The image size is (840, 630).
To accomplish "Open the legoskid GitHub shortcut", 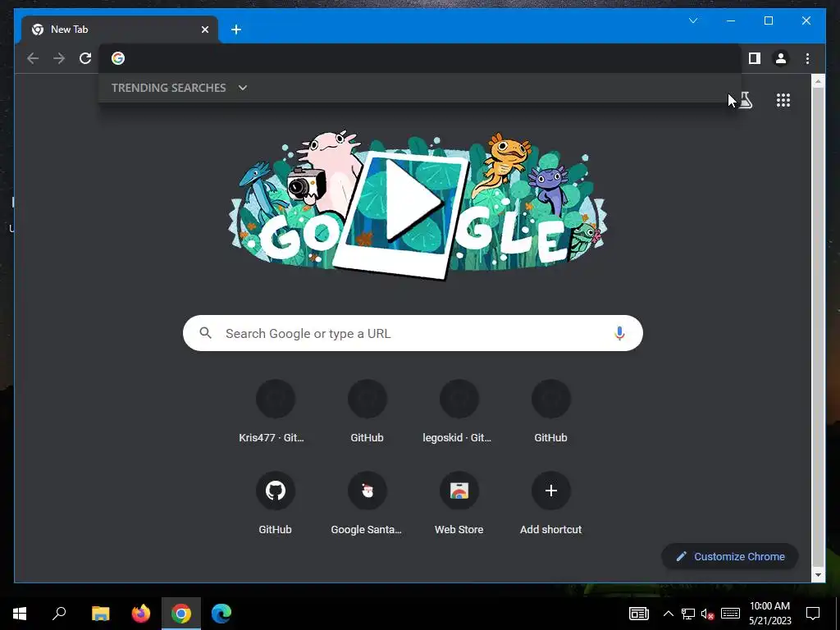I will click(459, 412).
